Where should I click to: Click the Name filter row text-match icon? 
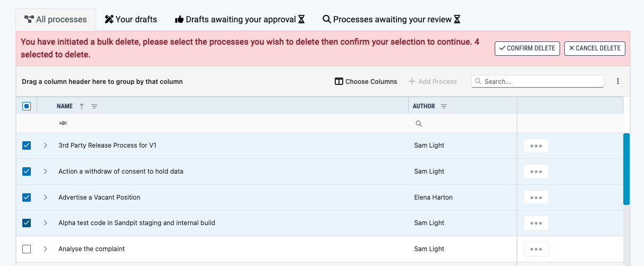pyautogui.click(x=63, y=123)
